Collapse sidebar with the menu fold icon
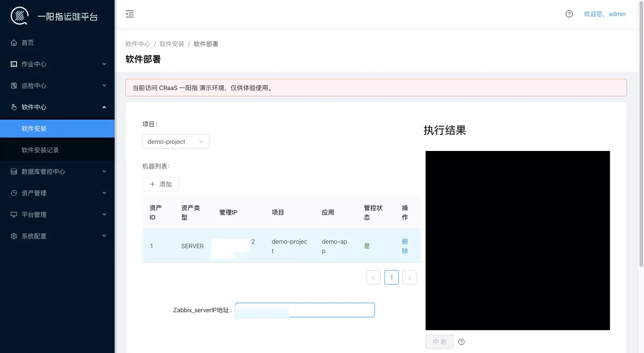 coord(130,14)
